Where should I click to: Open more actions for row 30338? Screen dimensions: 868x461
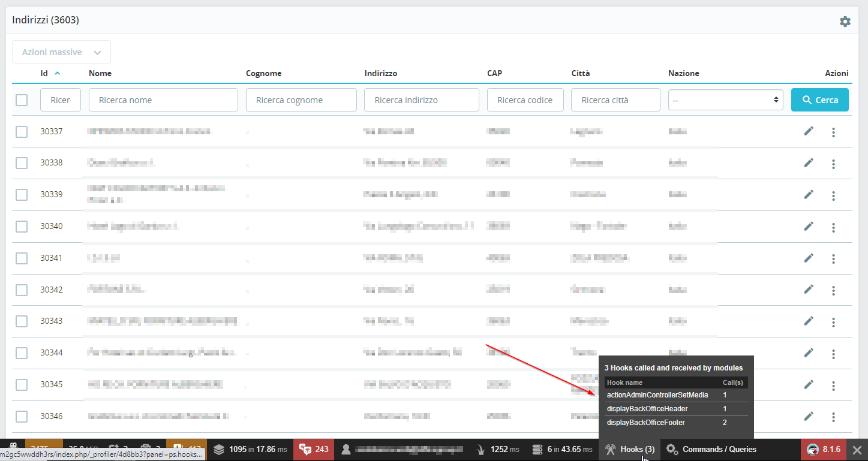point(833,164)
